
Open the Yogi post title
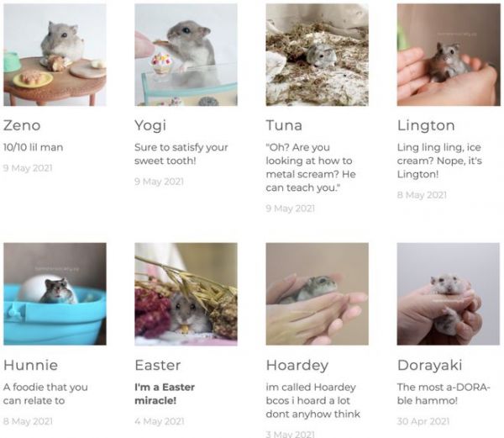pos(150,125)
